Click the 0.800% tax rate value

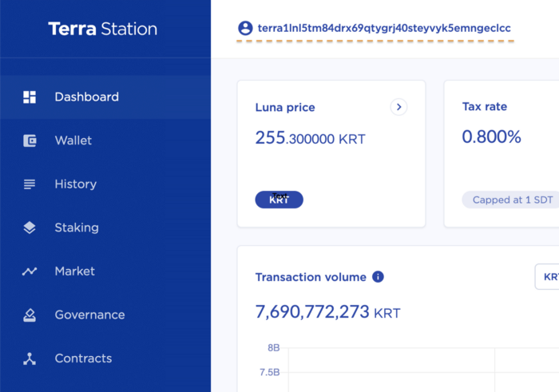pos(491,137)
